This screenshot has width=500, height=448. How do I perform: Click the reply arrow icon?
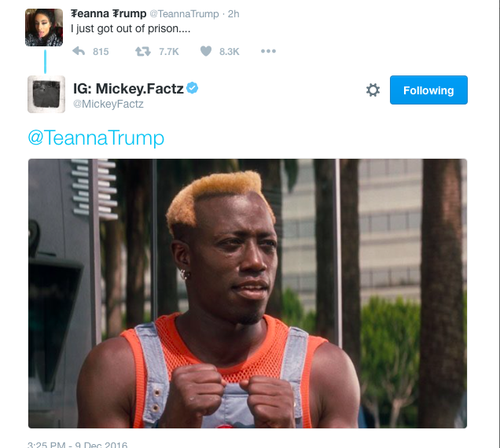point(79,51)
